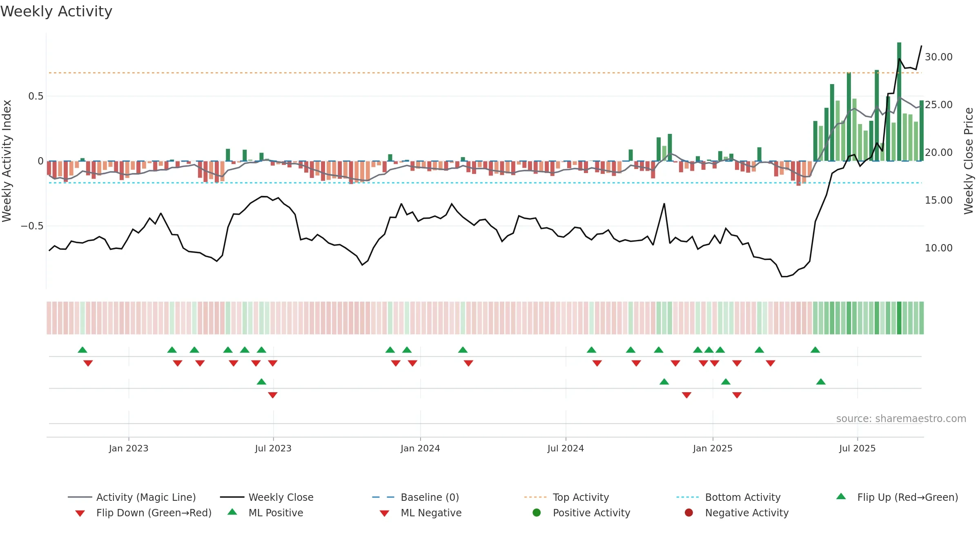This screenshot has height=551, width=980.
Task: Toggle the Baseline (0) legend entry
Action: tap(416, 497)
